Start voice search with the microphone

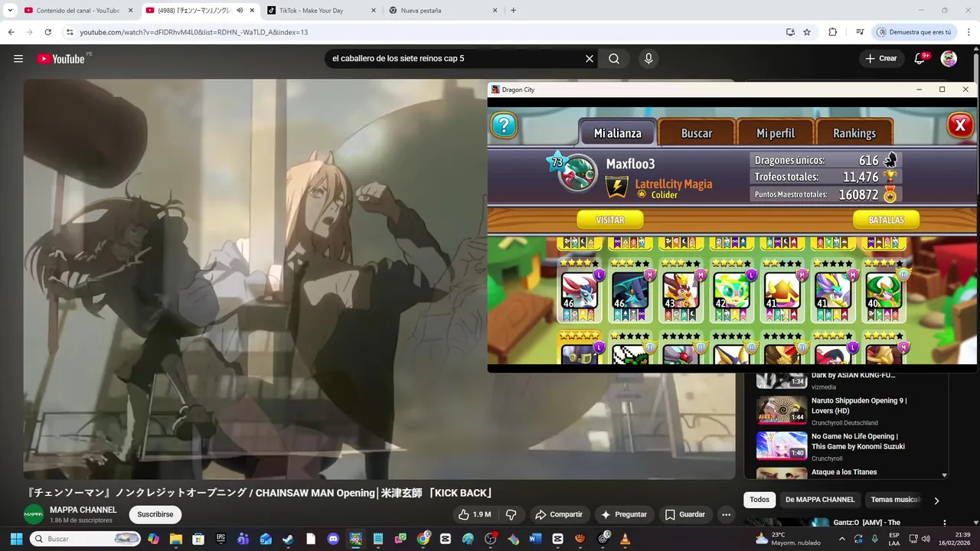click(648, 59)
